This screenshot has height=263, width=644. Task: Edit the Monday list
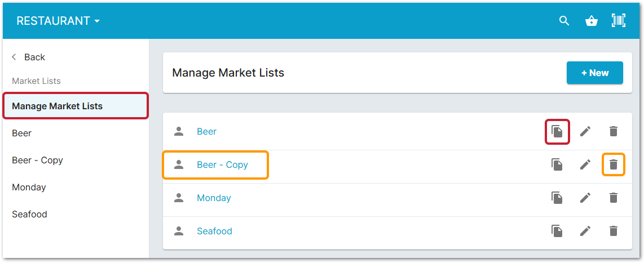click(x=585, y=198)
